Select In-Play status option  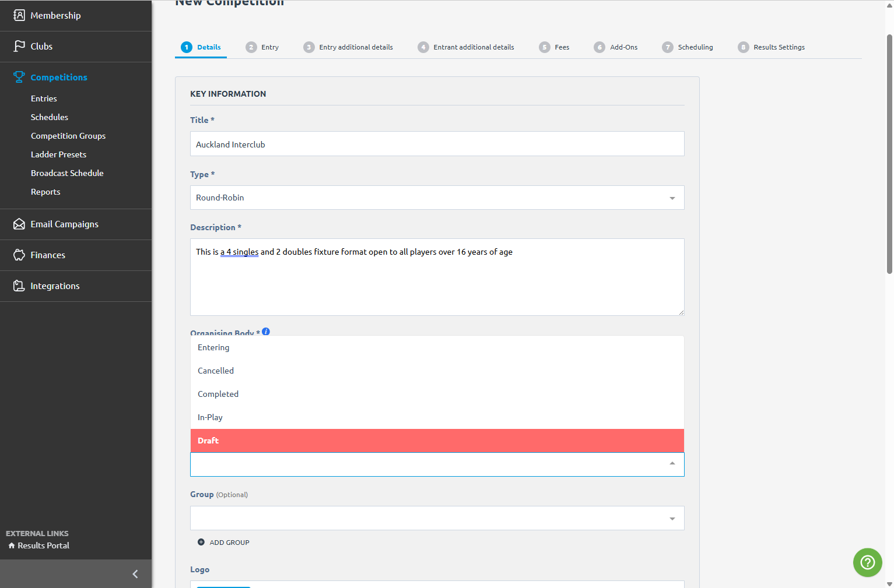pyautogui.click(x=437, y=417)
